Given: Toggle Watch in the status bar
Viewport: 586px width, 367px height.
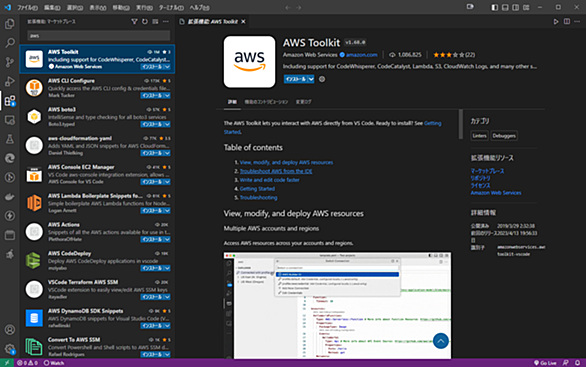Looking at the screenshot, I should pos(54,363).
